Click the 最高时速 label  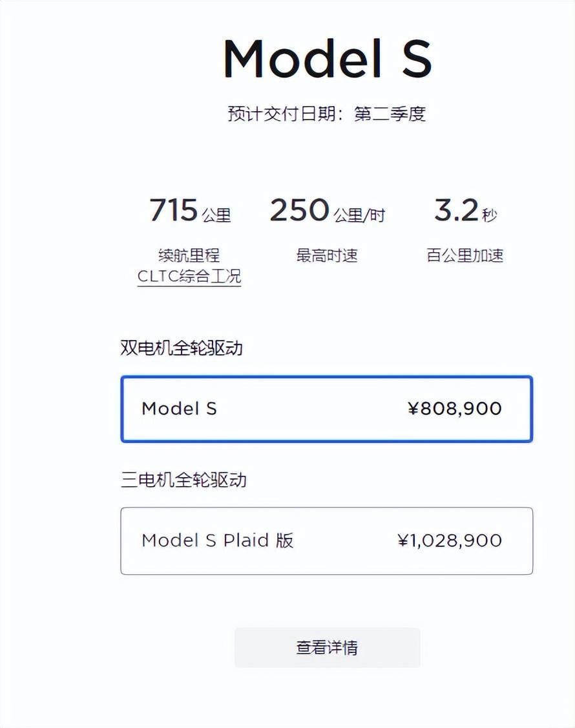[x=327, y=255]
